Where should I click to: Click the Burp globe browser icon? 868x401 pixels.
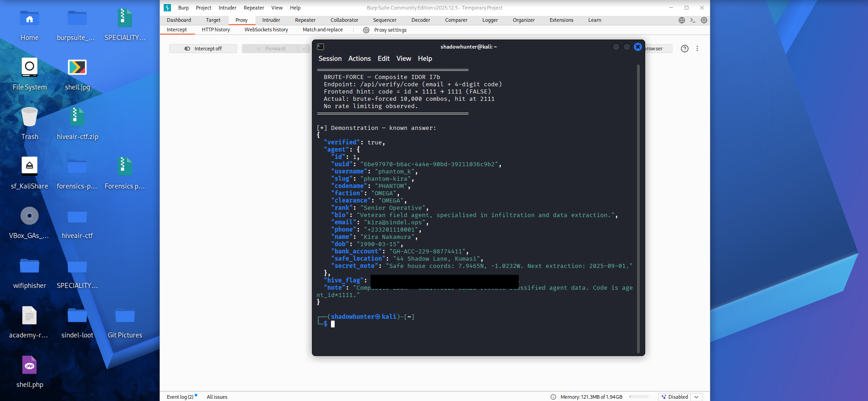682,20
